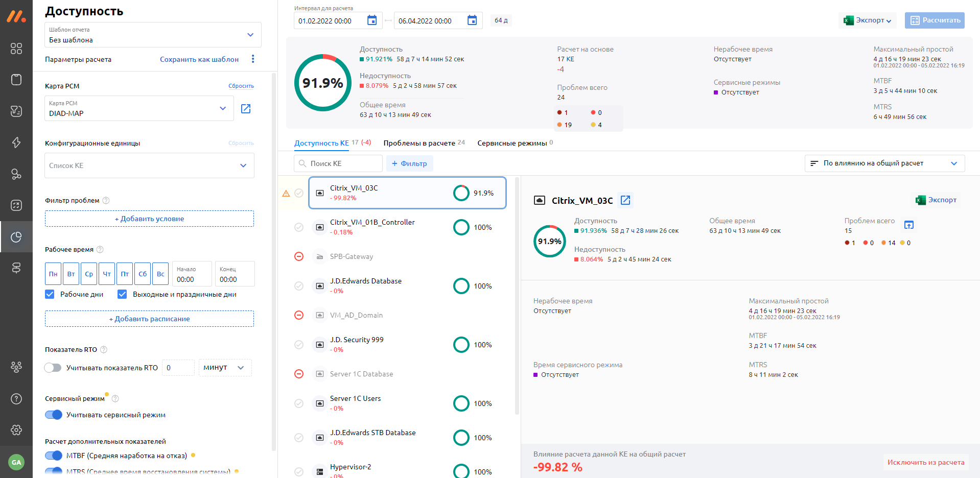The image size is (980, 478).
Task: Open the help question mark in sidebar
Action: pyautogui.click(x=16, y=399)
